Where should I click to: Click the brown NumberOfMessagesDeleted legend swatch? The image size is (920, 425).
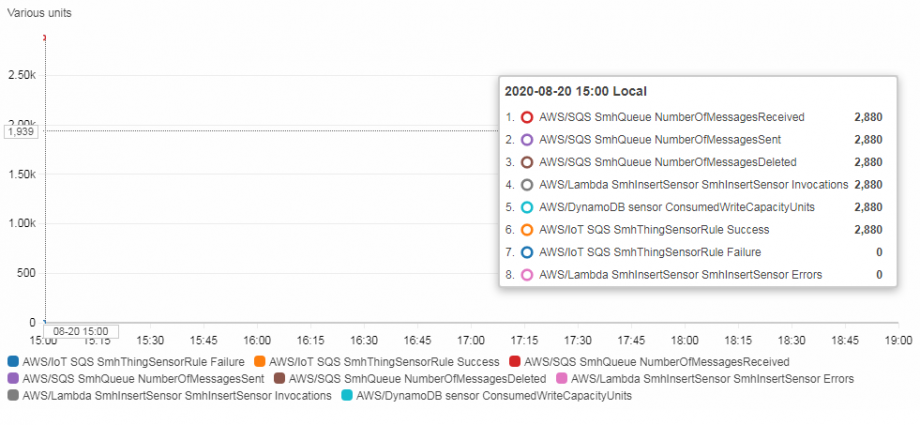click(280, 379)
